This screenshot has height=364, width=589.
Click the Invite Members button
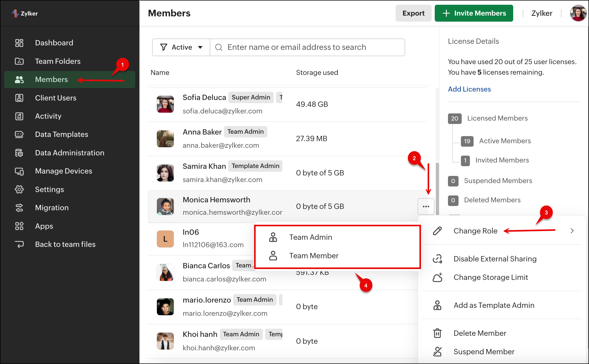pos(474,13)
